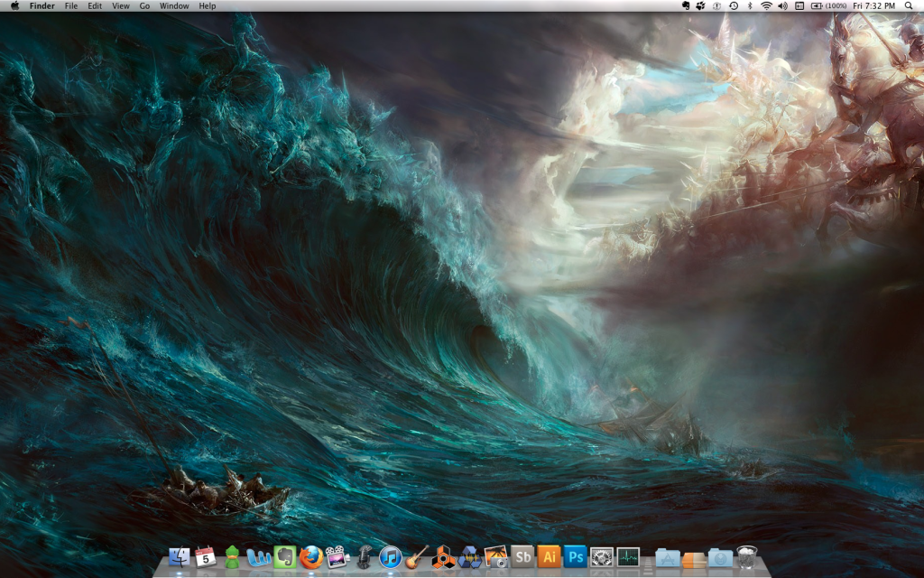Screen dimensions: 924x578
Task: Open the Trash
Action: click(746, 556)
